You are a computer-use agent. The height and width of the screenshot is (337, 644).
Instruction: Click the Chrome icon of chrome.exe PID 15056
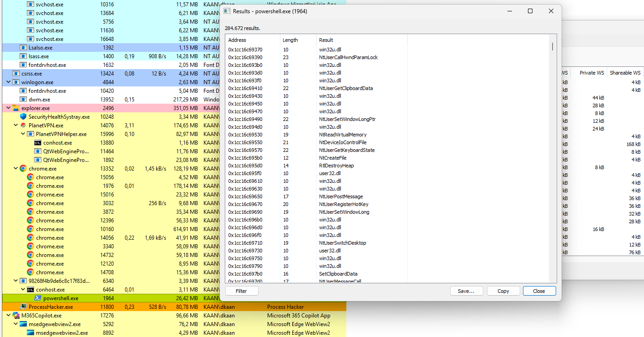pyautogui.click(x=30, y=177)
